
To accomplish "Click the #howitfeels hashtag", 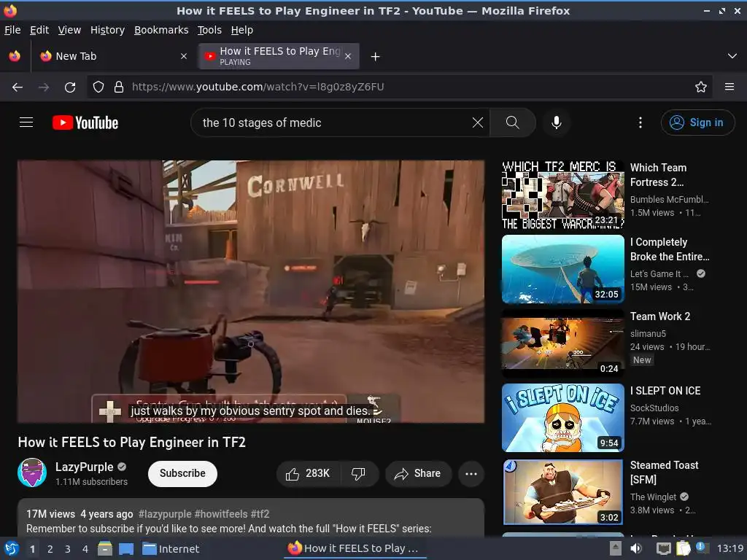I will (x=221, y=514).
